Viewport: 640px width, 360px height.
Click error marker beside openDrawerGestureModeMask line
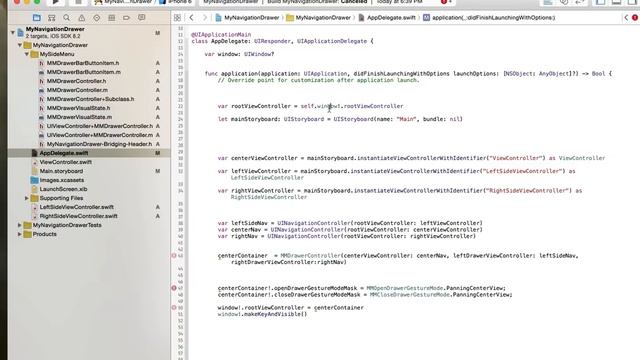(174, 288)
